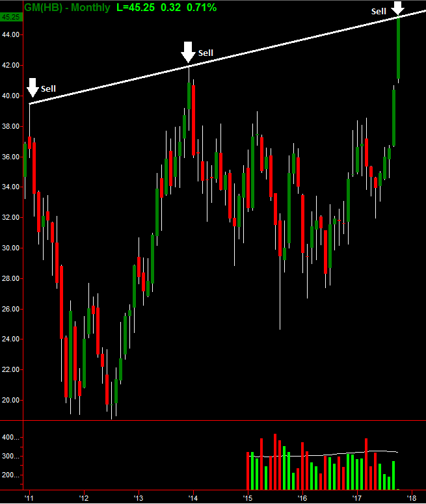Click the '13 year label on time axis

pyautogui.click(x=139, y=498)
